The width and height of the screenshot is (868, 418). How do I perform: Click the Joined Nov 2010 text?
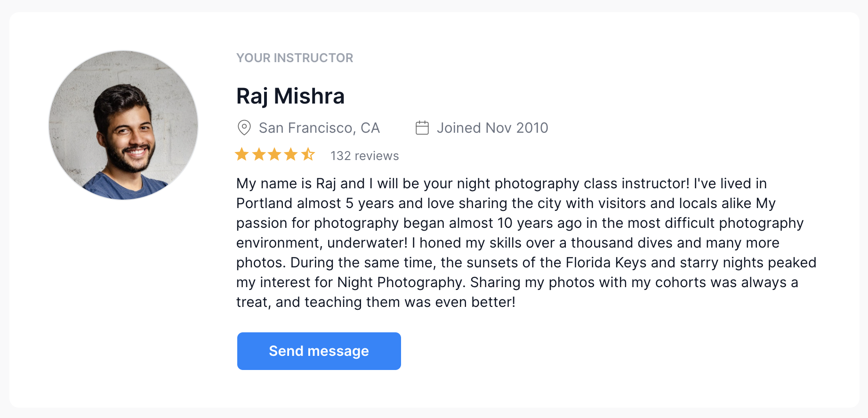(492, 128)
